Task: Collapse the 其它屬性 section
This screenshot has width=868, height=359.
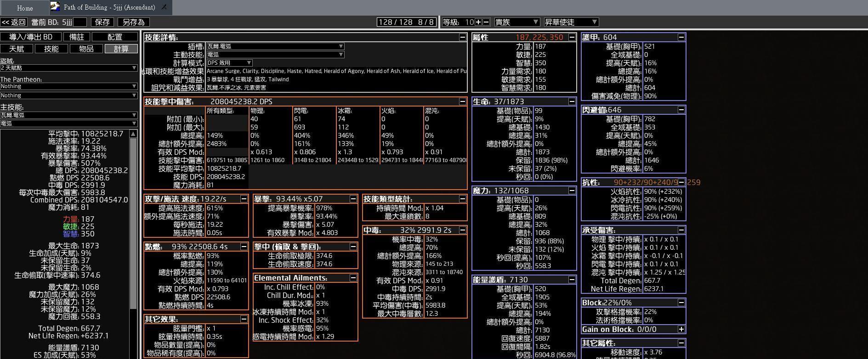Action: point(681,343)
